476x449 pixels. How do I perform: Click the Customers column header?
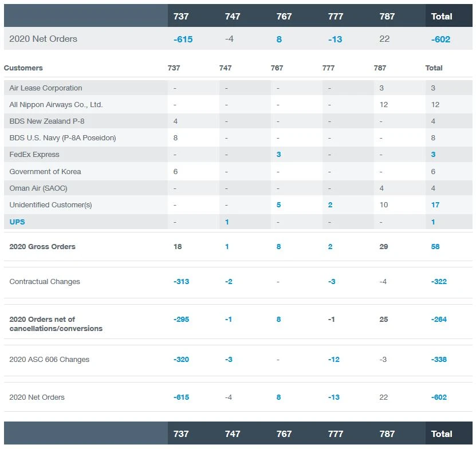tap(23, 68)
